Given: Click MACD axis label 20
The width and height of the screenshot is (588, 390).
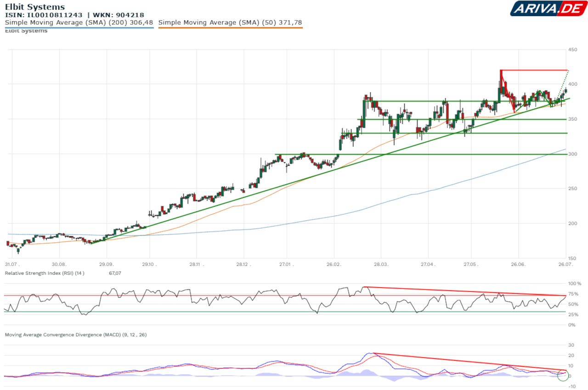Looking at the screenshot, I should click(x=572, y=356).
